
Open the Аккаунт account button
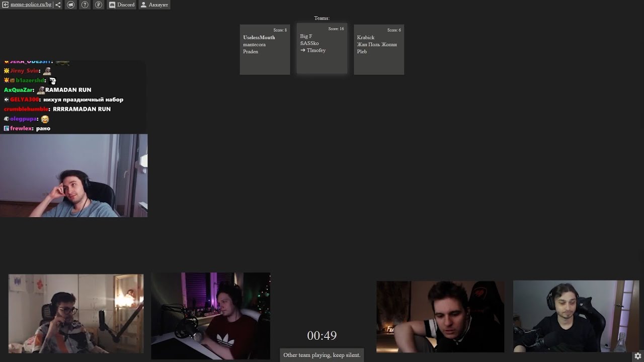(154, 5)
